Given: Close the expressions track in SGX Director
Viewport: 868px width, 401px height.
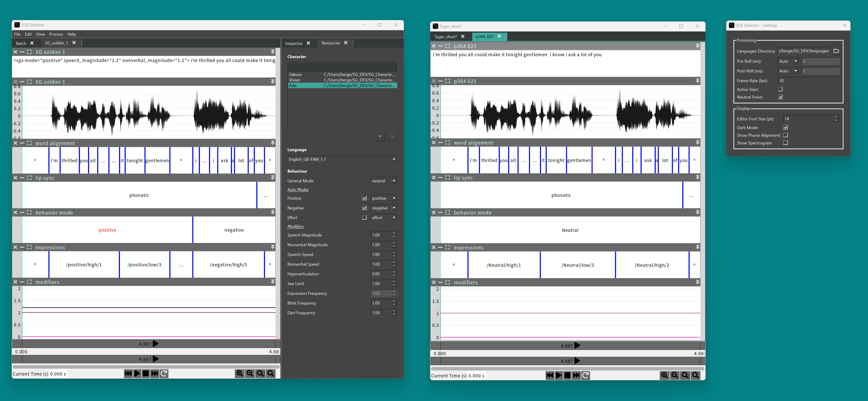Looking at the screenshot, I should [x=15, y=247].
